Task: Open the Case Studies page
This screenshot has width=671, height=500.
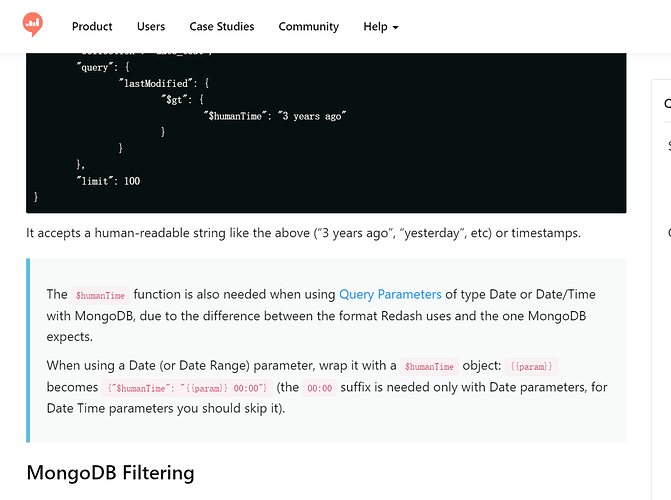Action: click(222, 27)
